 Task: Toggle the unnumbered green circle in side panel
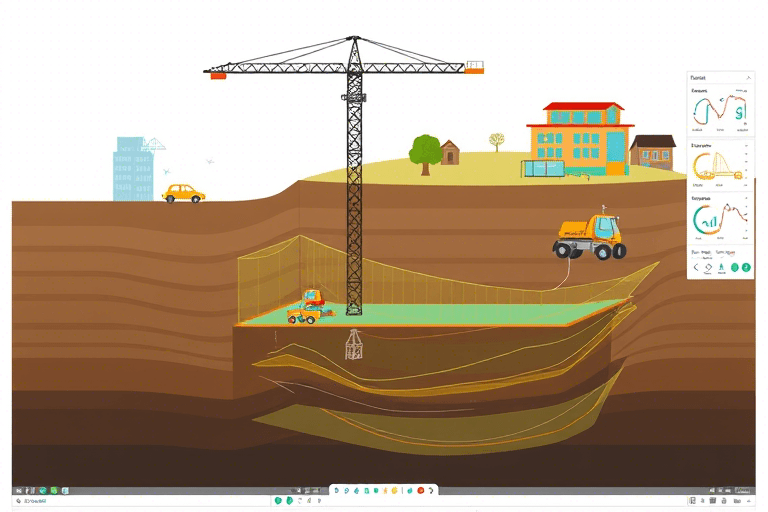734,268
